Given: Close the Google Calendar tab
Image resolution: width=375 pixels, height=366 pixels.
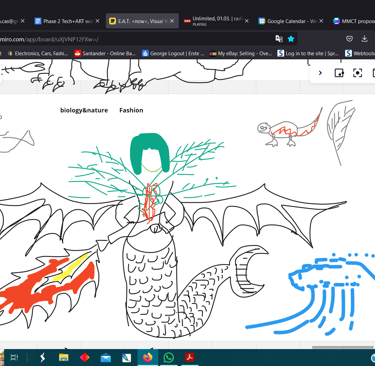Looking at the screenshot, I should pos(321,21).
